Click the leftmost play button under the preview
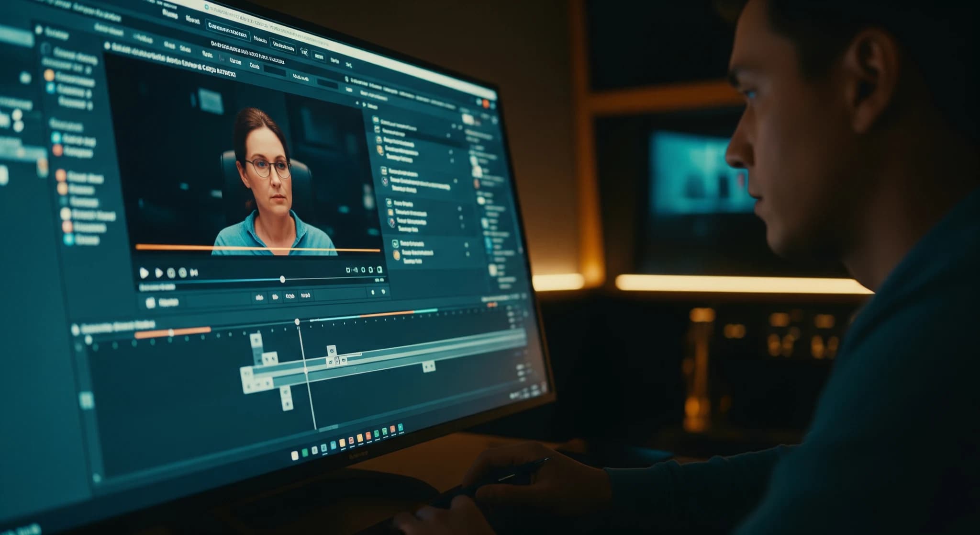Image resolution: width=980 pixels, height=535 pixels. (144, 273)
